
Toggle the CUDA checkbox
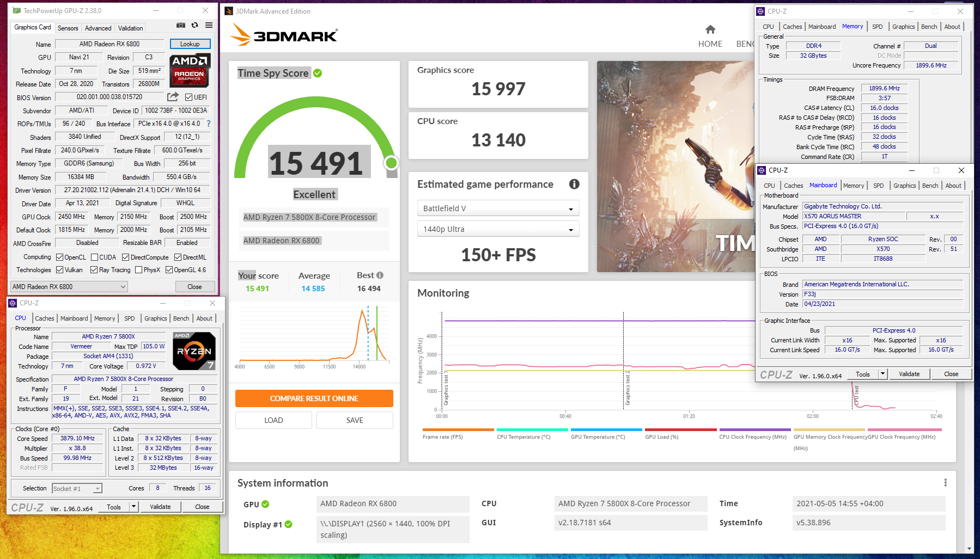click(x=94, y=257)
